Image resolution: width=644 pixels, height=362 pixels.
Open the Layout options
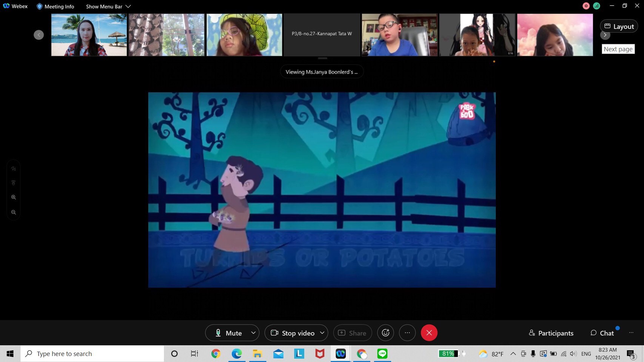(x=619, y=26)
